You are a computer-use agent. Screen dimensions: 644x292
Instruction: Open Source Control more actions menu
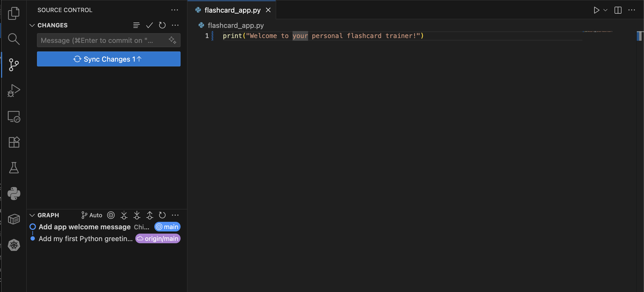[175, 10]
